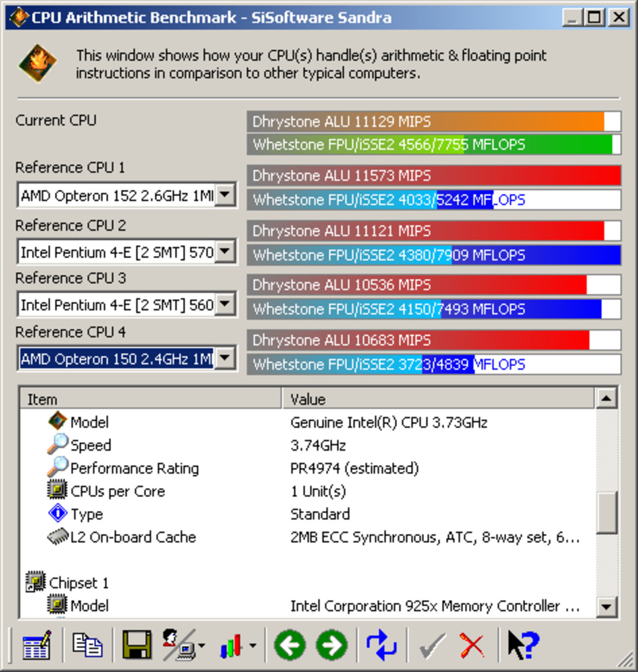Click icon beside chipset Model row

point(57,605)
